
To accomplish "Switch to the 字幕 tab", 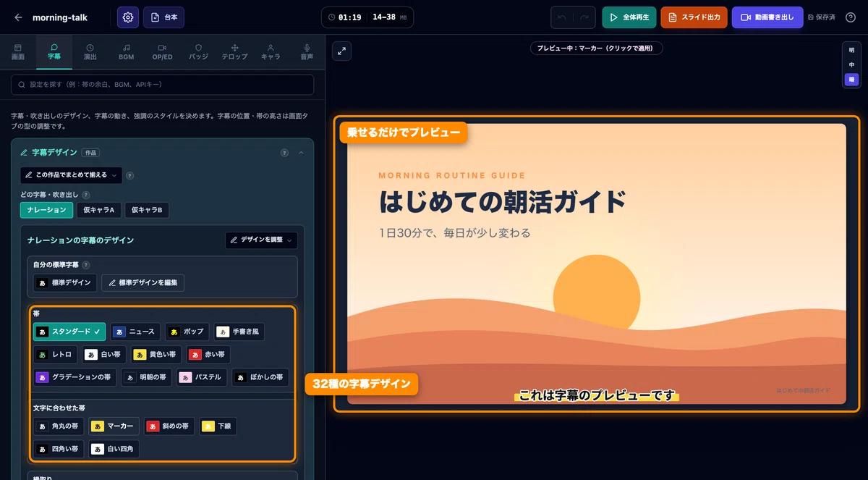I will [x=54, y=51].
